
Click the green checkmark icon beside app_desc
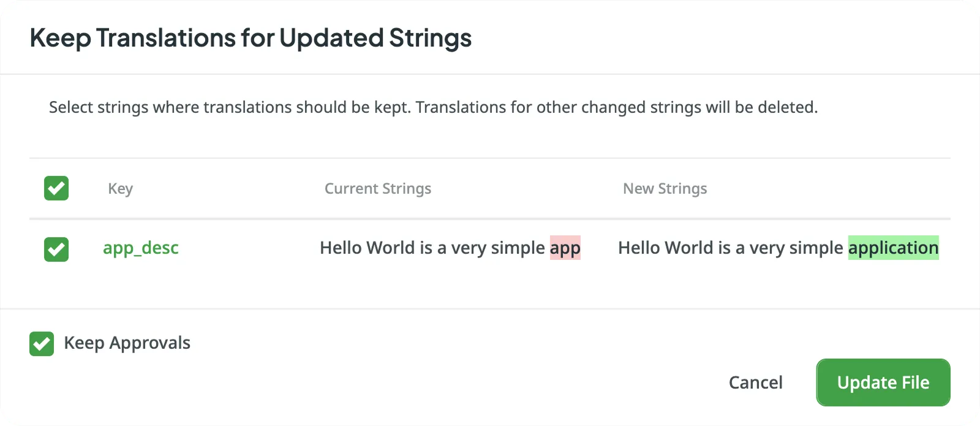[56, 248]
